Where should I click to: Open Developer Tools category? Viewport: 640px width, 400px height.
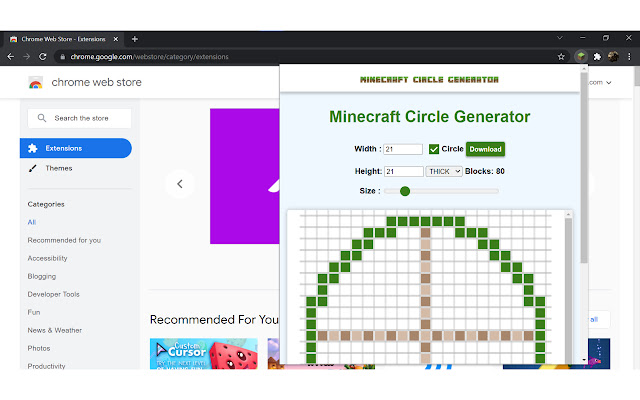pyautogui.click(x=53, y=294)
